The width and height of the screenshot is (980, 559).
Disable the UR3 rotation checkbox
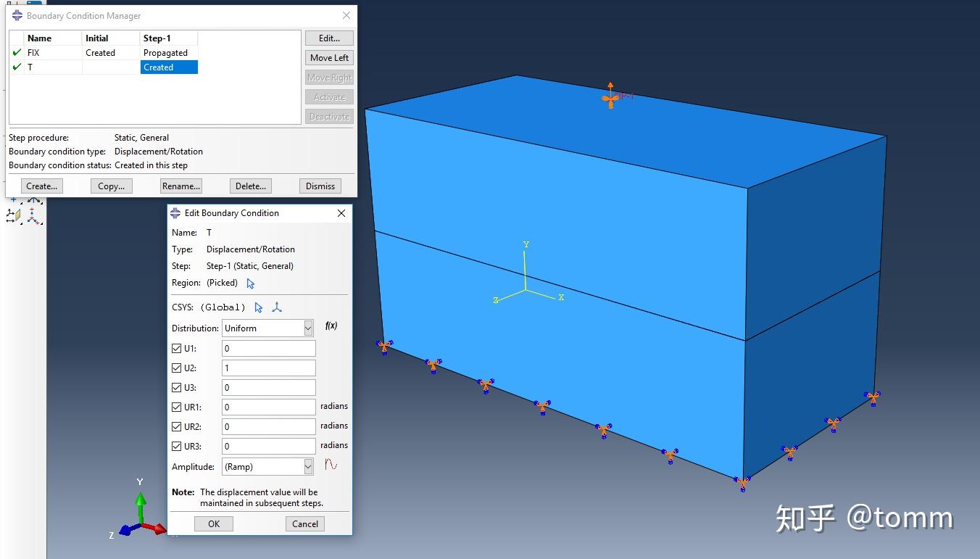click(175, 446)
